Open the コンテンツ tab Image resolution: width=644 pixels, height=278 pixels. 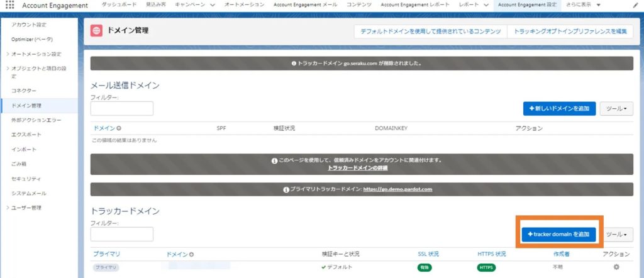coord(359,5)
